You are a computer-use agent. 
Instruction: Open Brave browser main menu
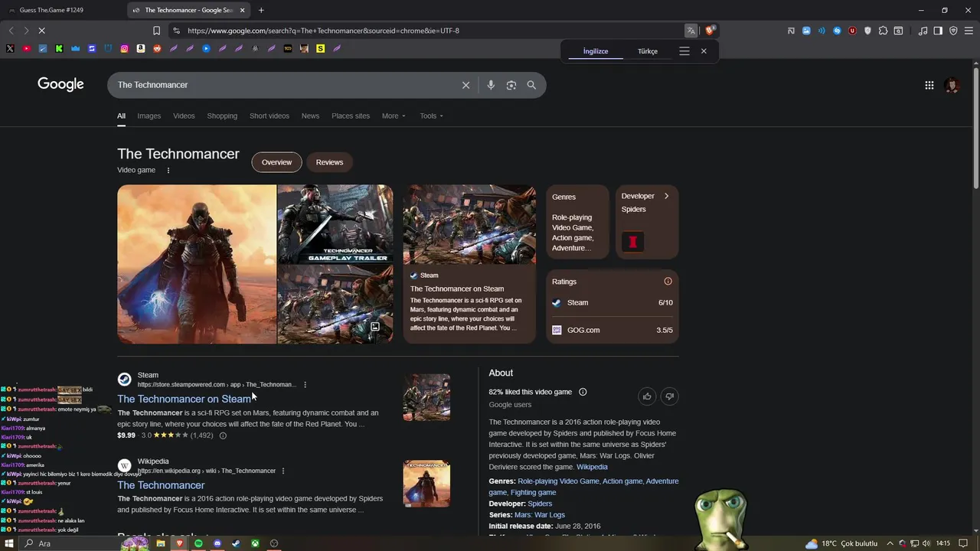(x=969, y=31)
